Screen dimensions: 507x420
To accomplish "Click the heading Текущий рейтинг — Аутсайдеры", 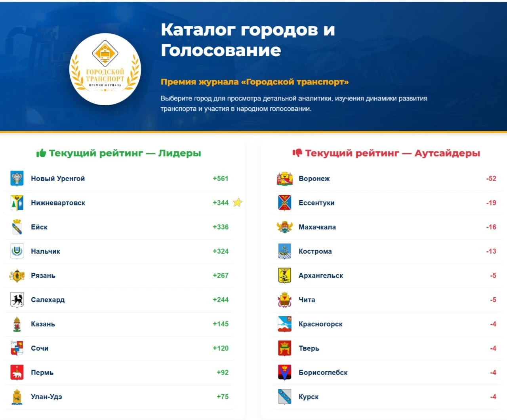I will point(393,153).
